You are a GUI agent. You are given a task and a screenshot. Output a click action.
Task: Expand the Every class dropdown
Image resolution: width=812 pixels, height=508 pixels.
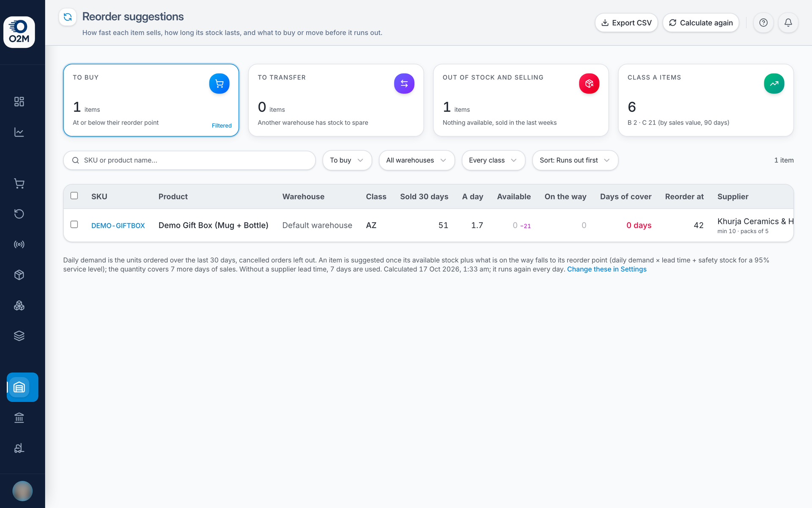pyautogui.click(x=494, y=160)
